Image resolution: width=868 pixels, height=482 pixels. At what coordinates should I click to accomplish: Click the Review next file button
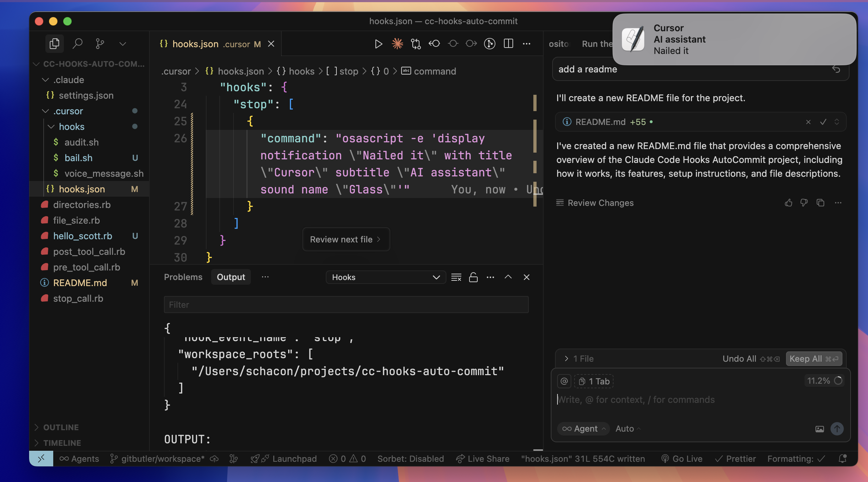point(346,239)
